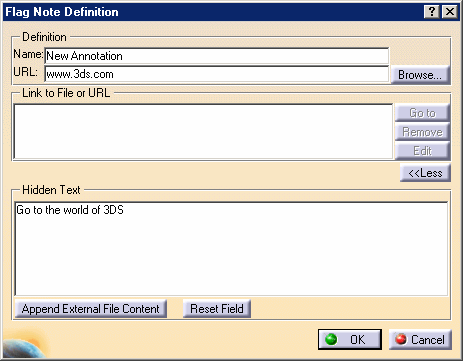
Task: Click the Edit button beside link list
Action: pyautogui.click(x=422, y=151)
